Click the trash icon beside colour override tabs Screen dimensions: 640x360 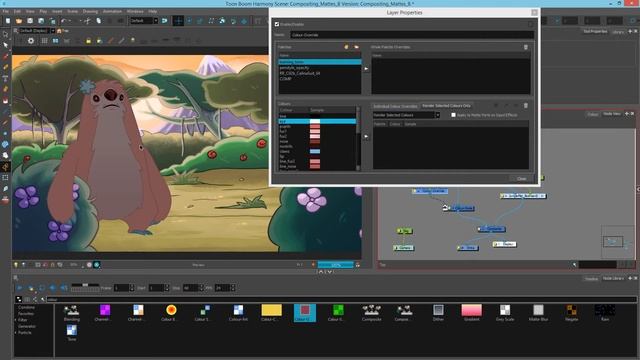tap(526, 105)
